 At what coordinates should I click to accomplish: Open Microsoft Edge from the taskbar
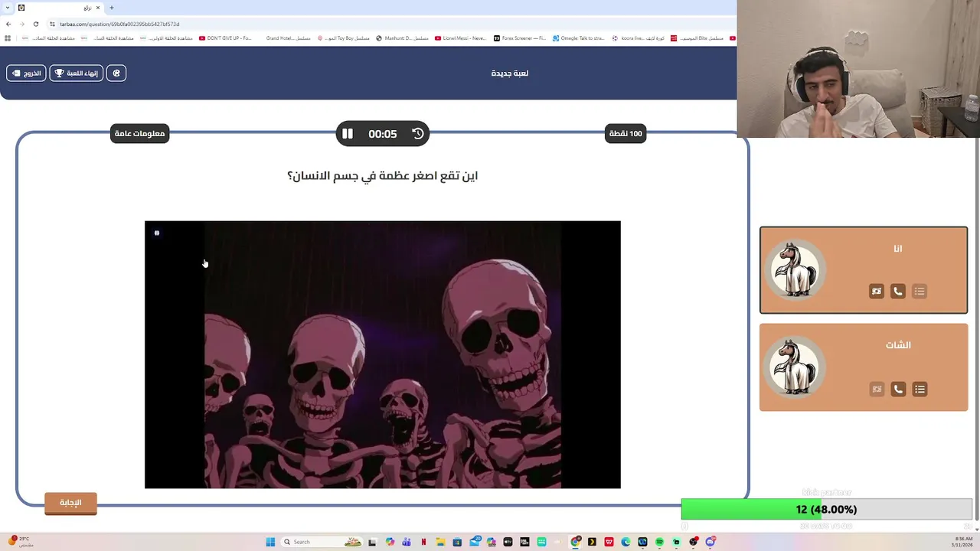tap(626, 542)
